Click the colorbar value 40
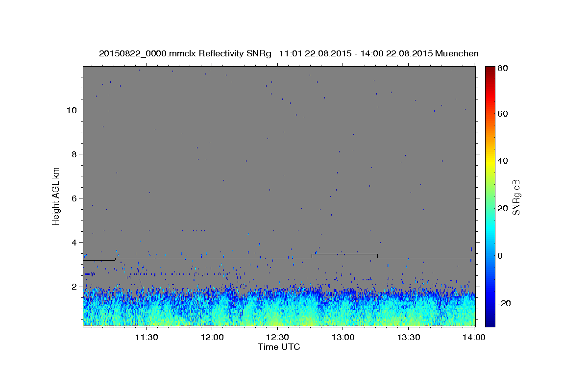588x392 pixels. coord(502,161)
